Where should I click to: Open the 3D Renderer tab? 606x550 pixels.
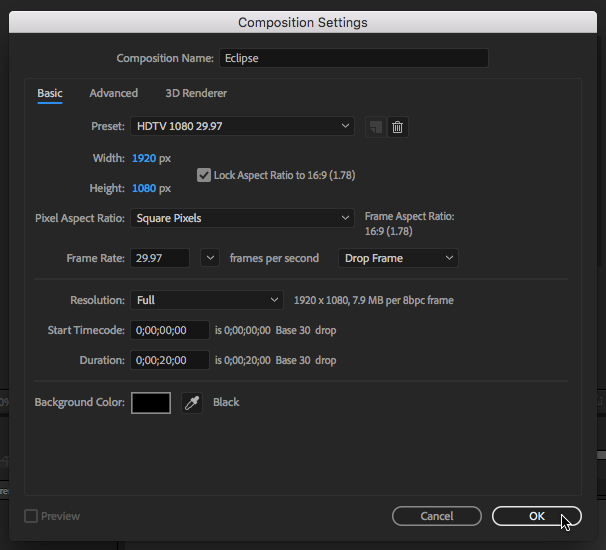click(x=196, y=93)
